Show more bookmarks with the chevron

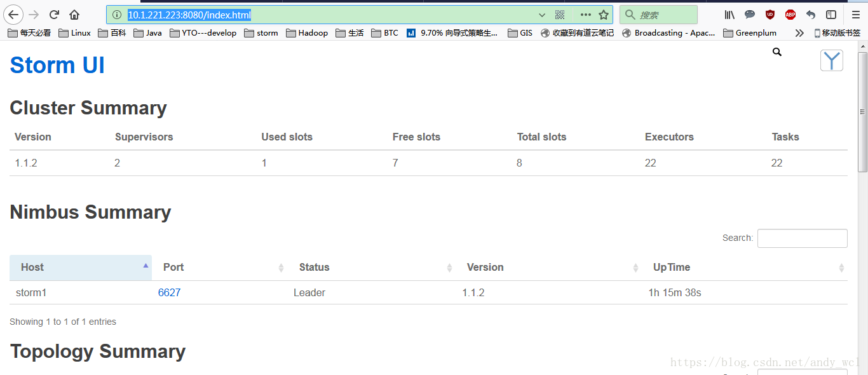[799, 33]
